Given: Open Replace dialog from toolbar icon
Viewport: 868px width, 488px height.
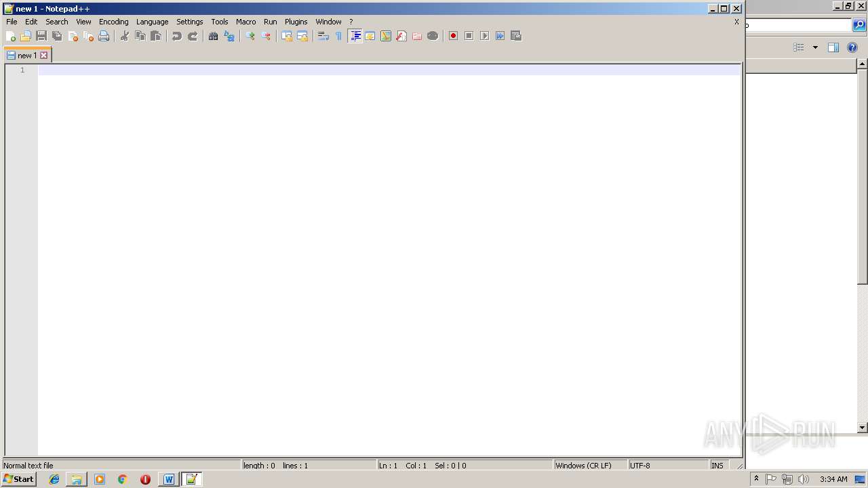Looking at the screenshot, I should coord(229,36).
